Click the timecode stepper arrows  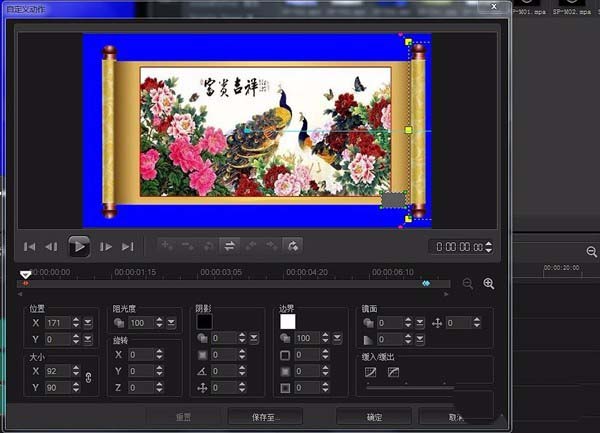[489, 247]
